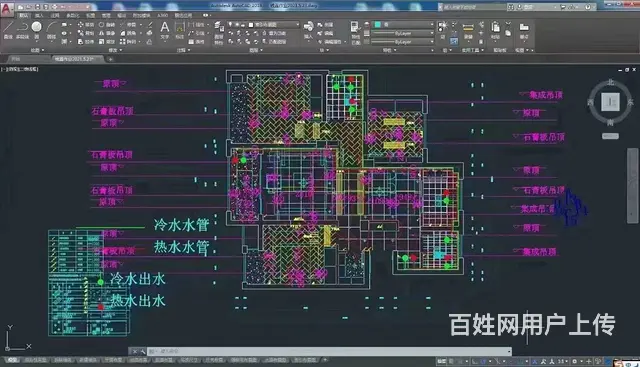Image resolution: width=640 pixels, height=367 pixels.
Task: Toggle layer on/off lightbulb in layer box
Action: (231, 25)
